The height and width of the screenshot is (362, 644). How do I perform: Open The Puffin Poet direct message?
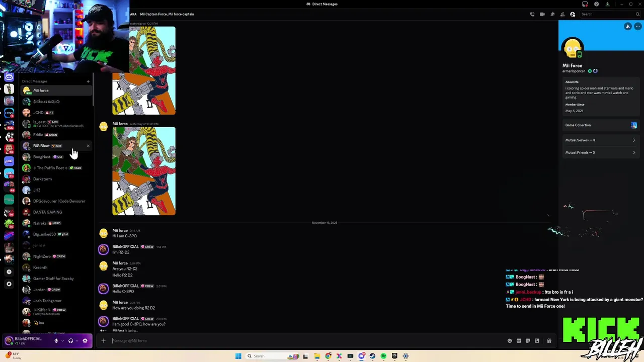coord(56,168)
